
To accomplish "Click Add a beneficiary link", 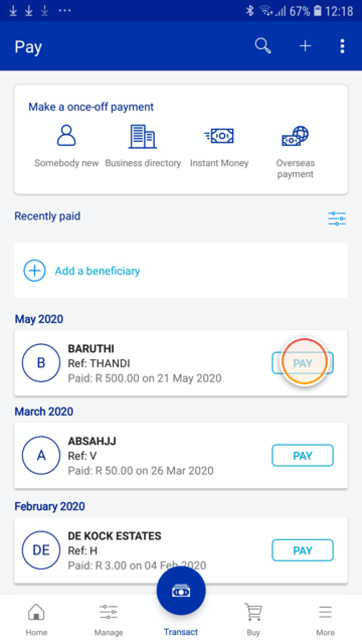I will tap(97, 271).
